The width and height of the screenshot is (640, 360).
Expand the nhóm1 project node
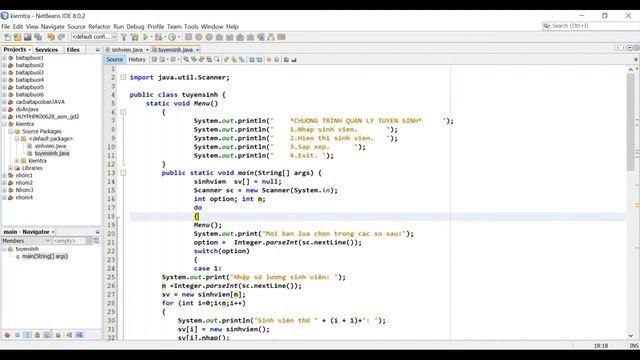4,176
